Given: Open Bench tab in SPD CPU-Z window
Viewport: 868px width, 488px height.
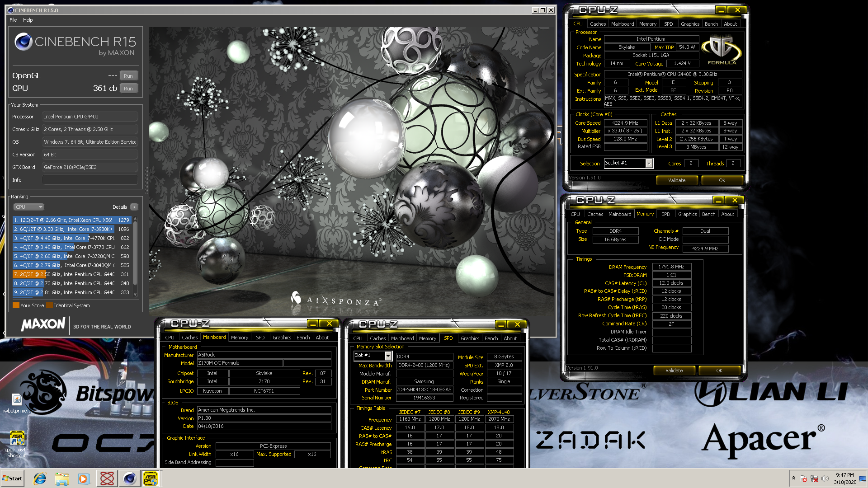Looking at the screenshot, I should [x=491, y=338].
